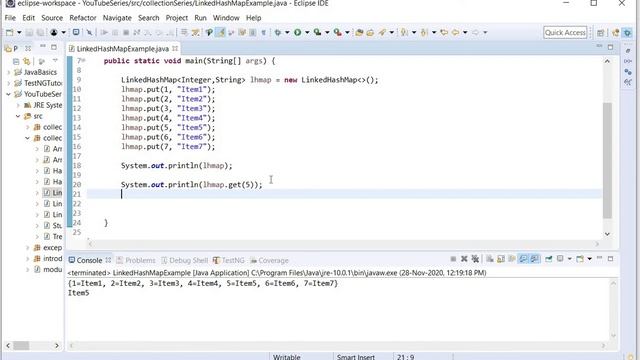640x360 pixels.
Task: Click the Pin Console icon
Action: coord(549,259)
